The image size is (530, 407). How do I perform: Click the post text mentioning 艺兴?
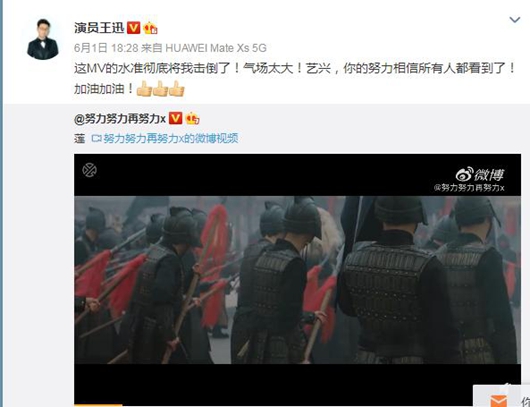295,79
